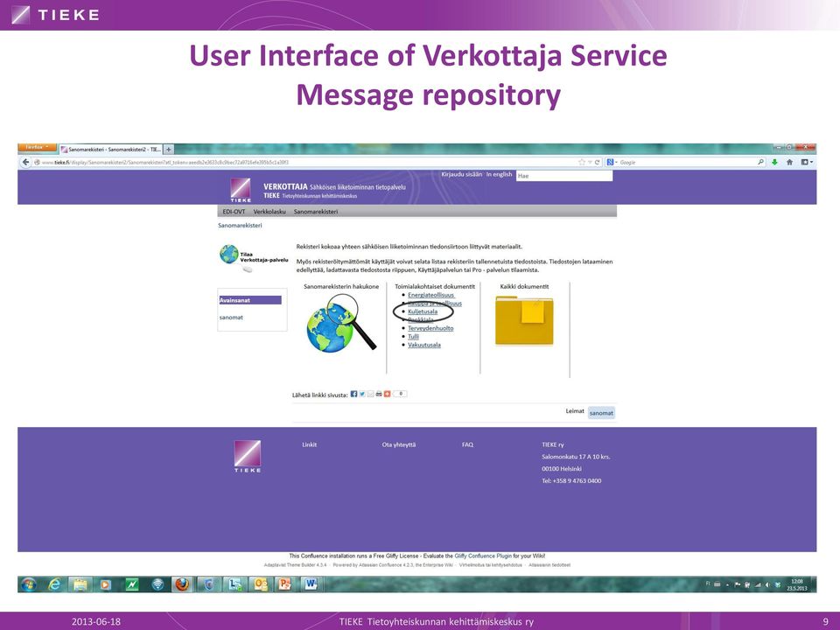Open the orange Firefox menu button
This screenshot has height=630, width=840.
pyautogui.click(x=37, y=147)
